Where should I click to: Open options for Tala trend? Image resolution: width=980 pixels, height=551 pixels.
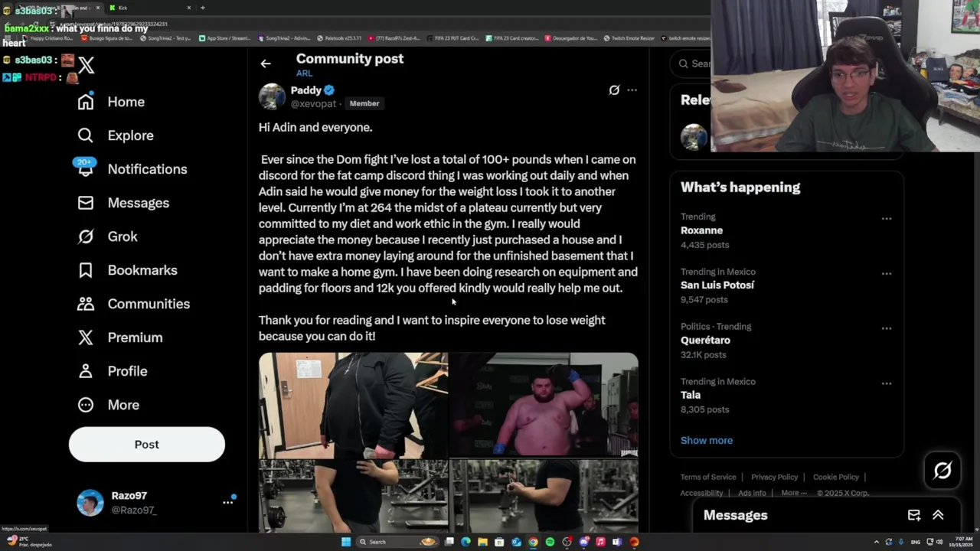887,383
